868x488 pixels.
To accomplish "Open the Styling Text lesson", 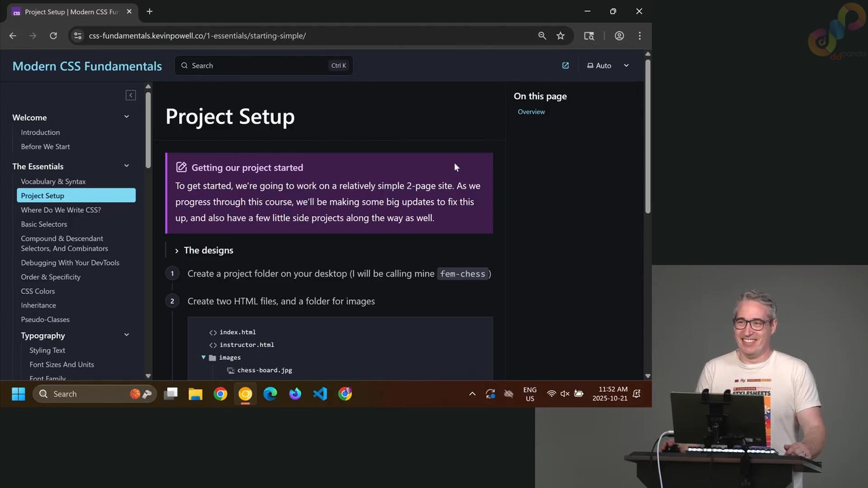I will coord(47,350).
